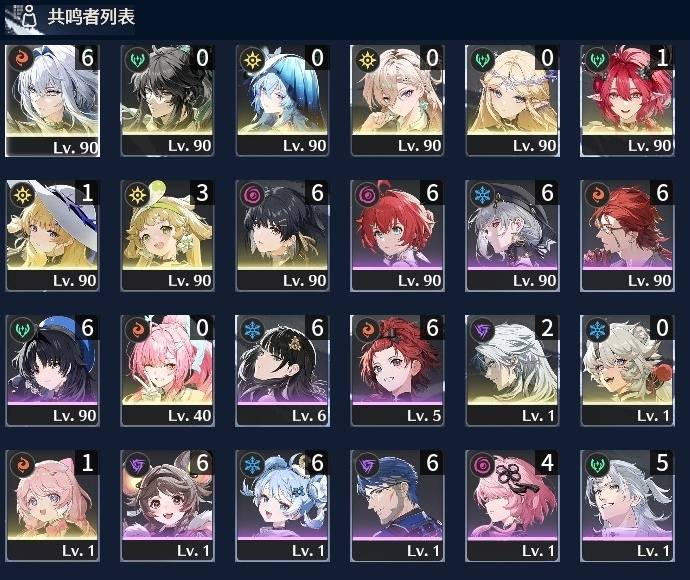
Task: Click the Fusion flame icon on the Lv. 5 card
Action: [x=367, y=329]
